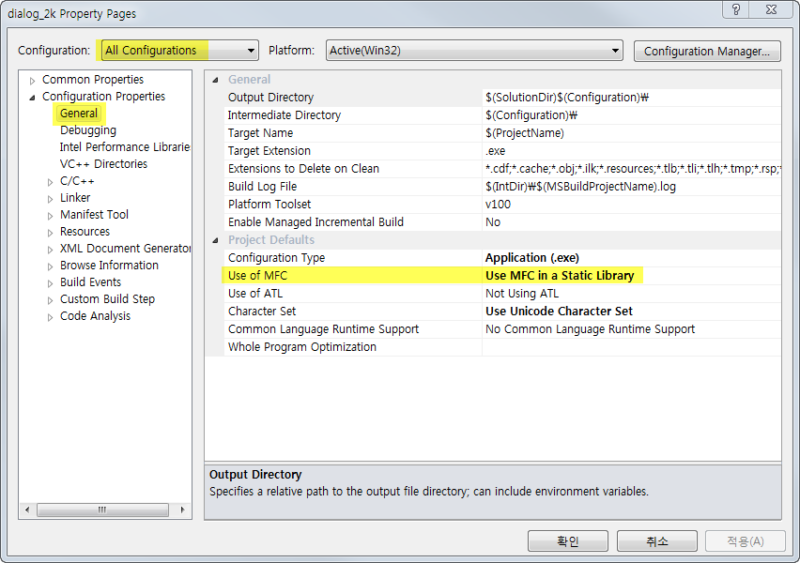The width and height of the screenshot is (800, 563).
Task: Expand the Build Events node arrow
Action: (50, 283)
